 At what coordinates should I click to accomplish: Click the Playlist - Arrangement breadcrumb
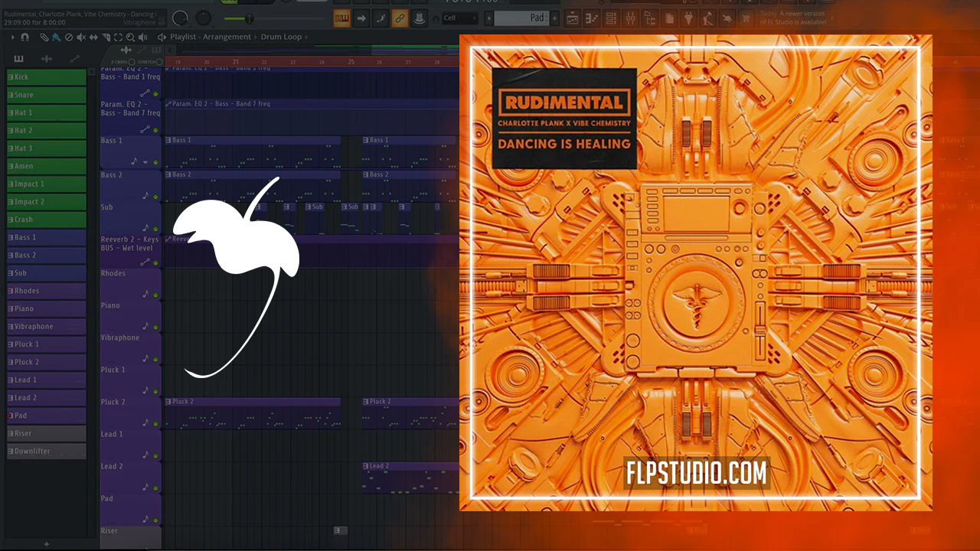pos(211,37)
